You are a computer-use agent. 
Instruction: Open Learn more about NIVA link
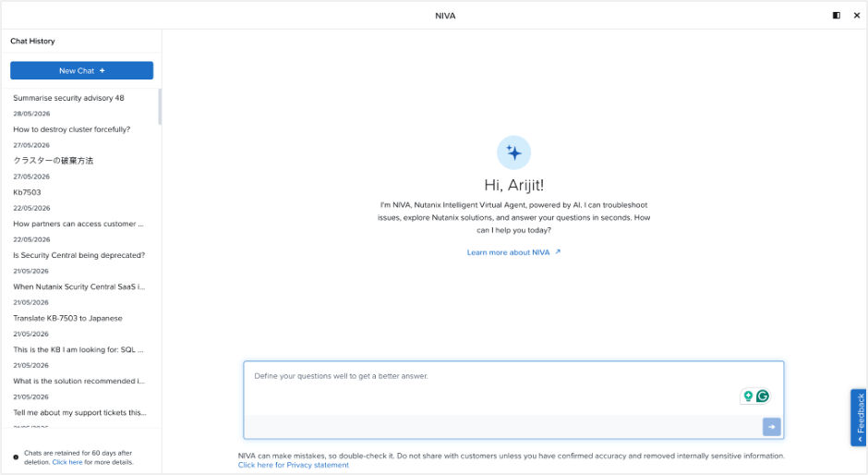[x=513, y=252]
